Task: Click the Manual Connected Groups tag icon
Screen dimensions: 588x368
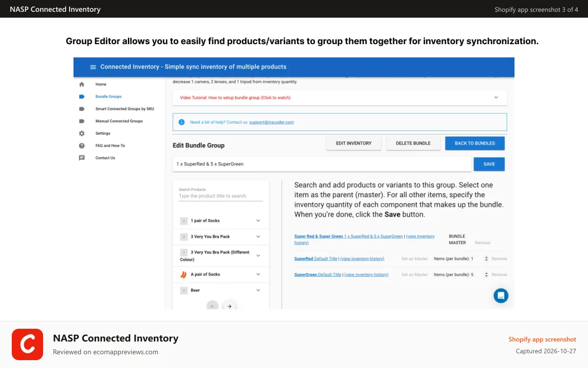Action: point(82,121)
